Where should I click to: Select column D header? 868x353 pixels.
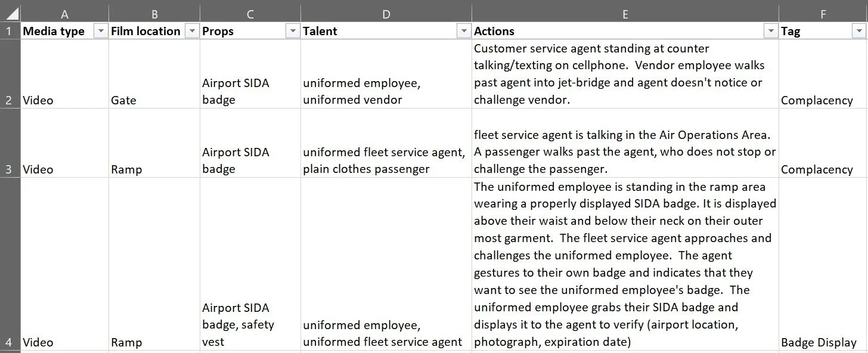coord(386,14)
